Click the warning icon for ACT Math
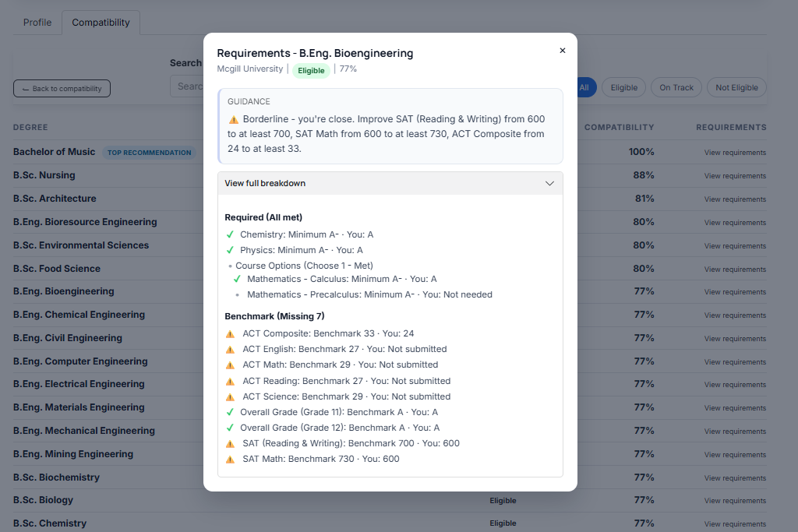798x532 pixels. (230, 365)
